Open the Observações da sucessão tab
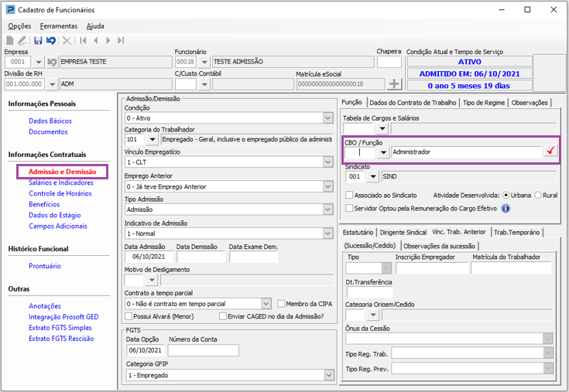569x392 pixels. (439, 246)
